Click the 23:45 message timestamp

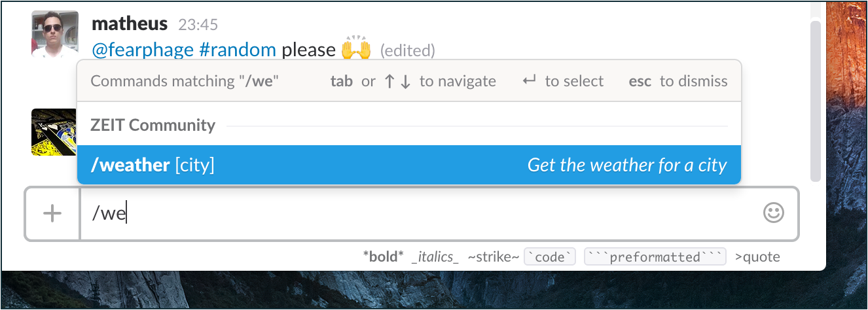pyautogui.click(x=198, y=25)
